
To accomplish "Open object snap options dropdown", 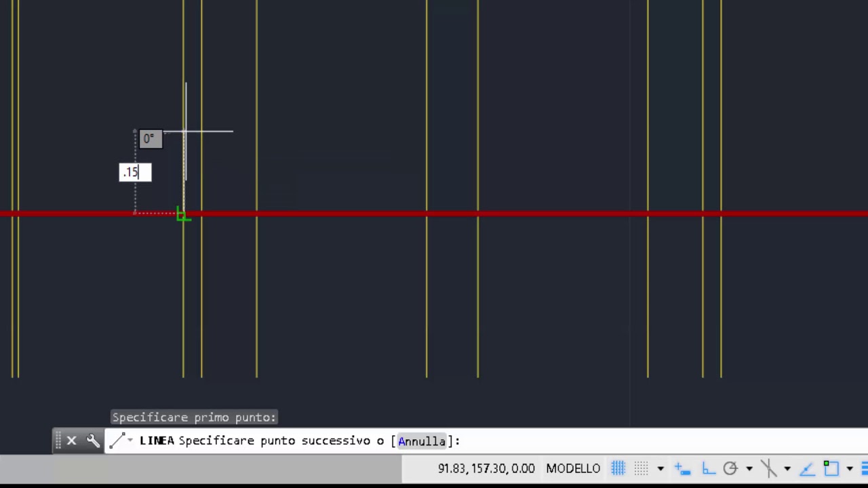I will click(x=850, y=469).
